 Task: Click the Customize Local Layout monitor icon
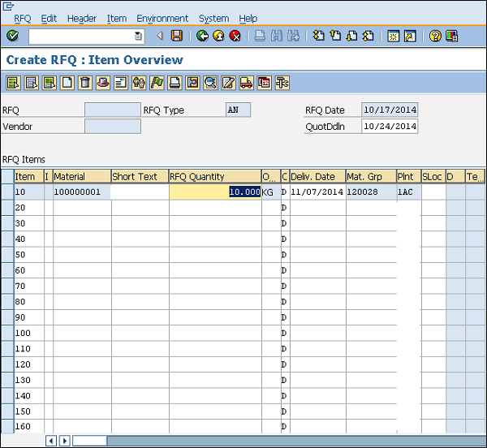click(451, 36)
